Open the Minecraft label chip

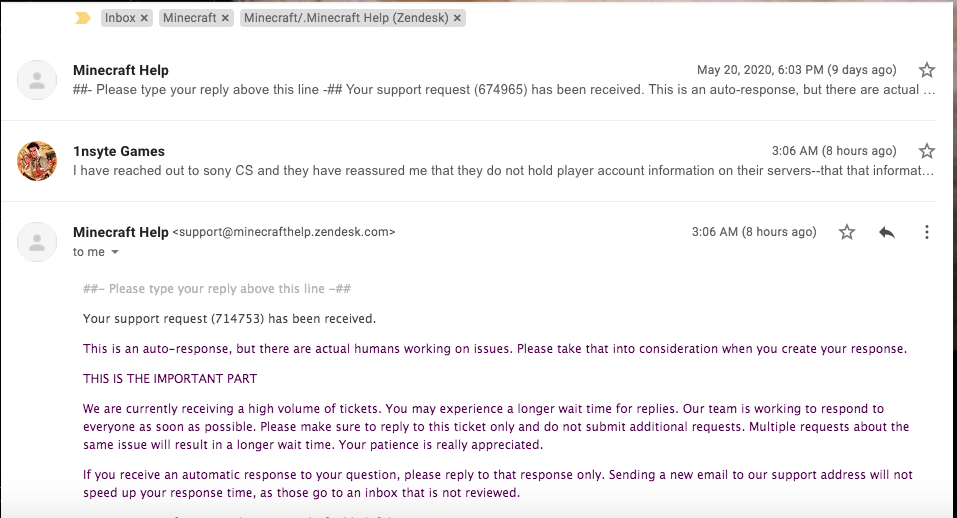pos(190,18)
